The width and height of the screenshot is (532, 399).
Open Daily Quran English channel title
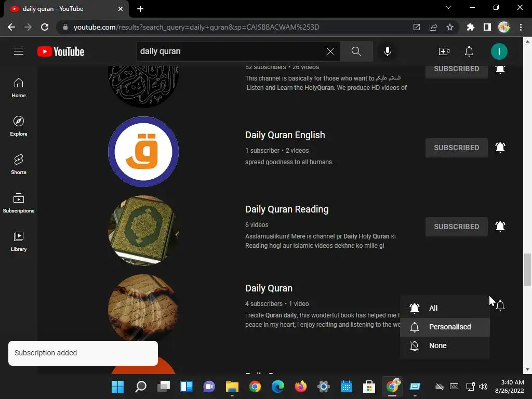coord(285,135)
